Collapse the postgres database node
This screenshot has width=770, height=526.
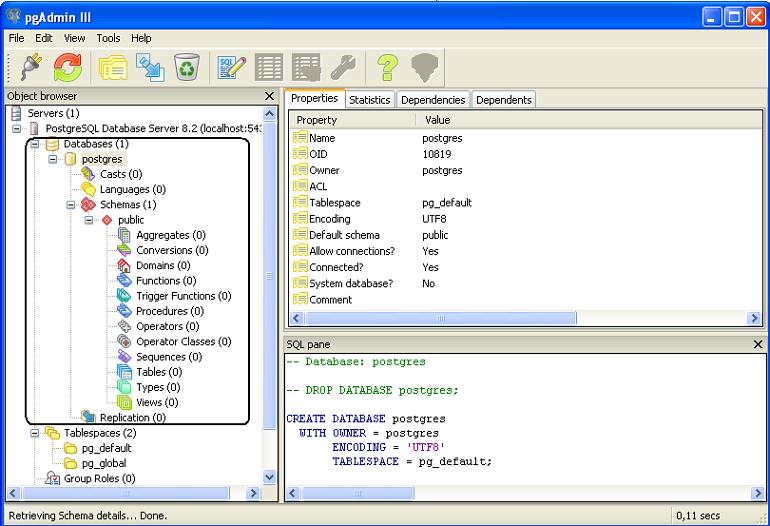53,159
